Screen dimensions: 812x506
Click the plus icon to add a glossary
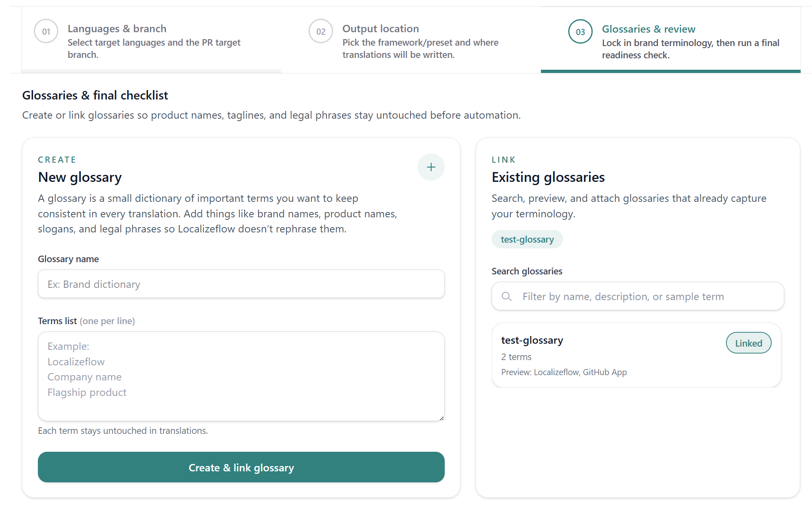(431, 167)
